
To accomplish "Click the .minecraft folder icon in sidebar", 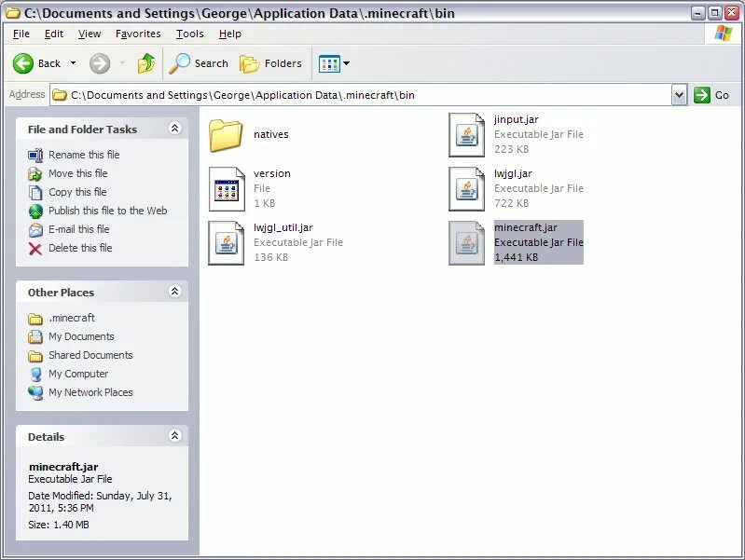I will pos(35,319).
